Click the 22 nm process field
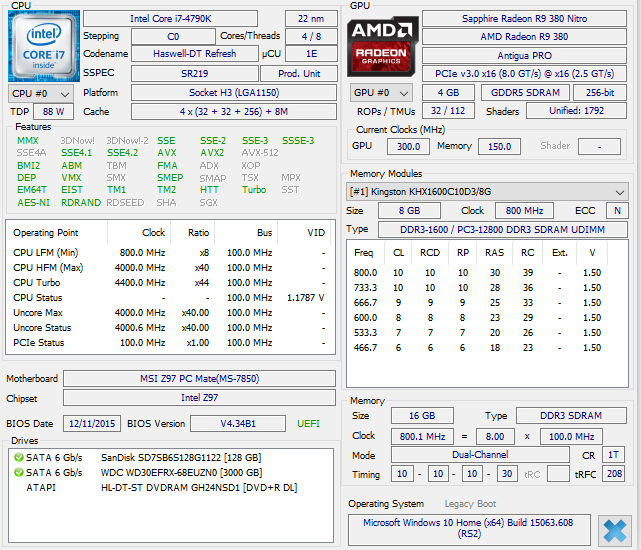The height and width of the screenshot is (550, 641). [x=311, y=19]
